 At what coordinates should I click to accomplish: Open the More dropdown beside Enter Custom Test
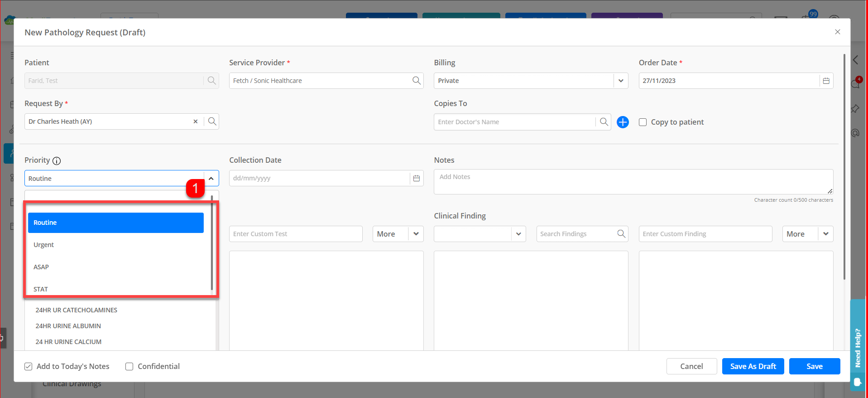tap(416, 234)
